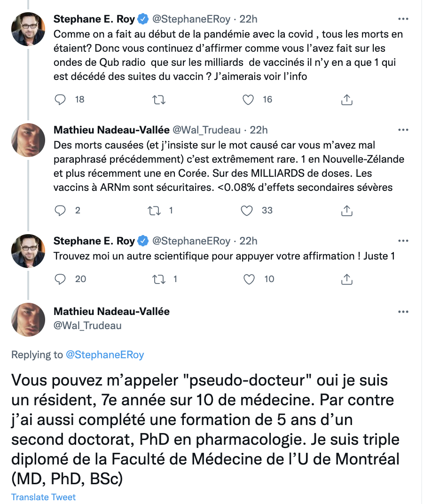Like Mathieu's tweet with 33 likes
This screenshot has height=504, width=424.
(x=247, y=211)
